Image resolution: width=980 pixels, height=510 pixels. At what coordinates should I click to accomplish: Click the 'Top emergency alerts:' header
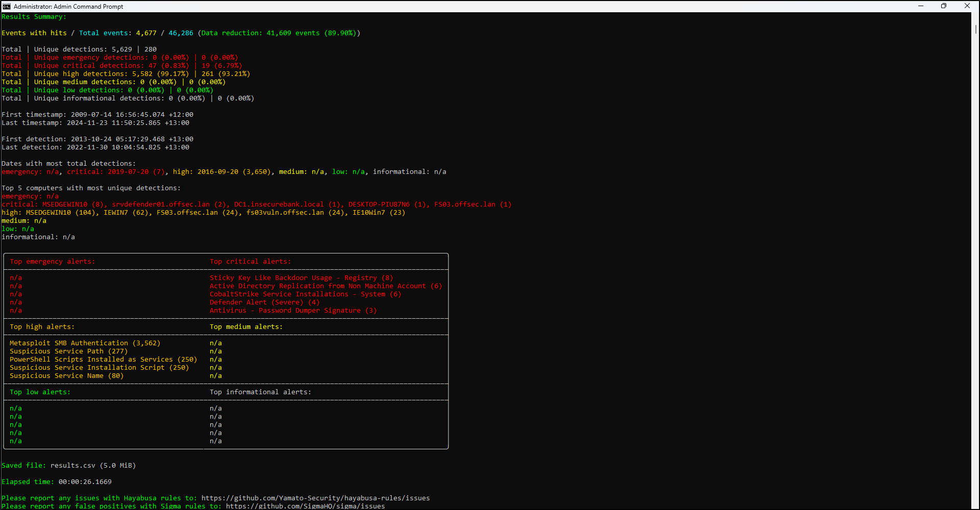tap(53, 262)
